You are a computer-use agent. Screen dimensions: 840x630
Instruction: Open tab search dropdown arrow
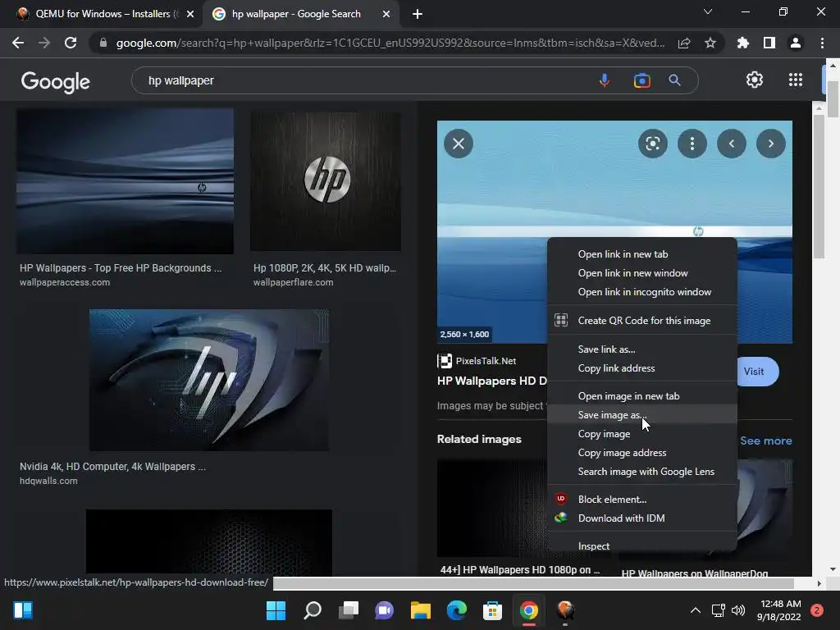pyautogui.click(x=708, y=11)
